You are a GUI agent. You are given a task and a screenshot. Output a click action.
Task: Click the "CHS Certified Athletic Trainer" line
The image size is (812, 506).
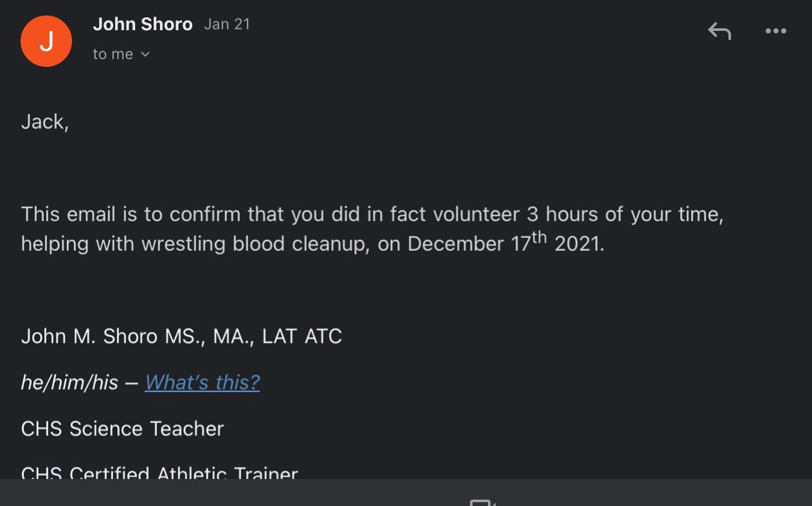(159, 473)
